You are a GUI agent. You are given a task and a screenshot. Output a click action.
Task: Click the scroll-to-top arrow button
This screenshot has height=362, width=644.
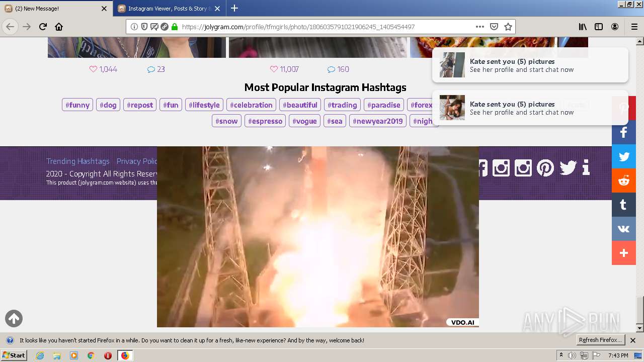pyautogui.click(x=14, y=318)
